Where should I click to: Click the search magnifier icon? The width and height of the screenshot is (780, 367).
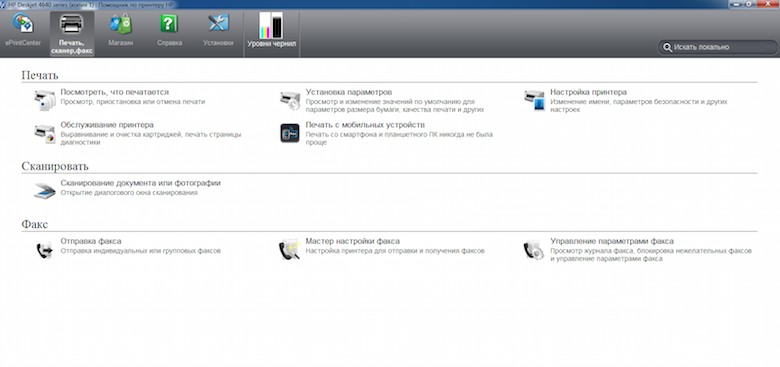tap(667, 47)
